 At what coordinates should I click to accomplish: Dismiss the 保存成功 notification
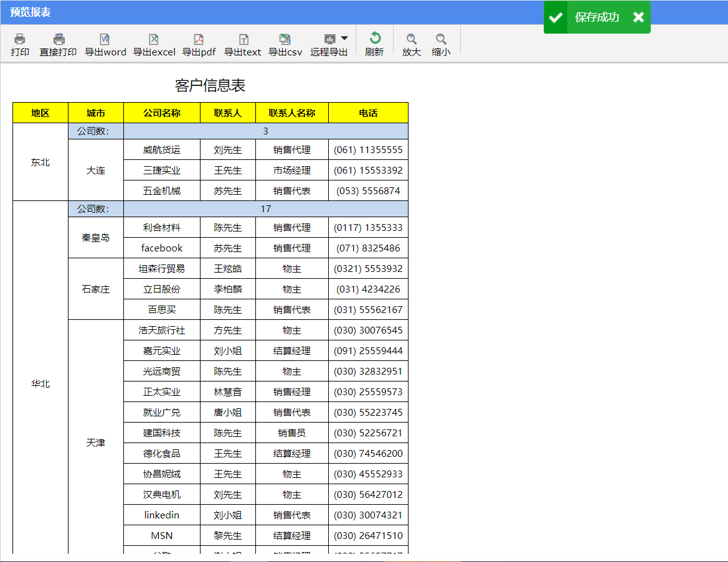pos(638,17)
